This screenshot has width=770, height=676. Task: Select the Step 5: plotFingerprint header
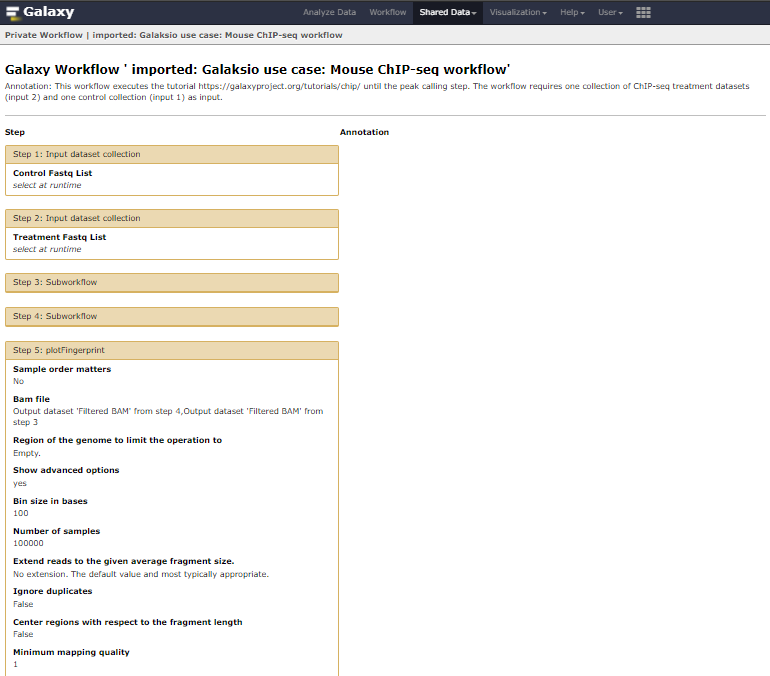[x=172, y=350]
